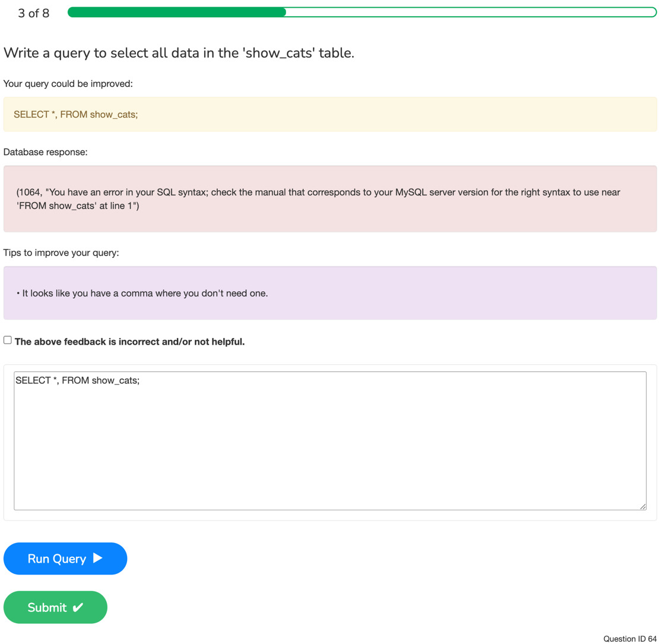Click the 'Database response:' label
The width and height of the screenshot is (659, 644).
coord(45,152)
